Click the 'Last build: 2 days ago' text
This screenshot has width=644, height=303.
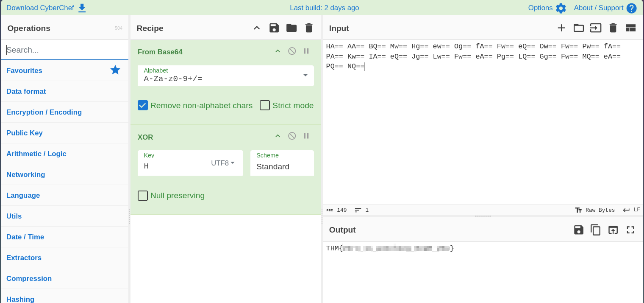[324, 8]
